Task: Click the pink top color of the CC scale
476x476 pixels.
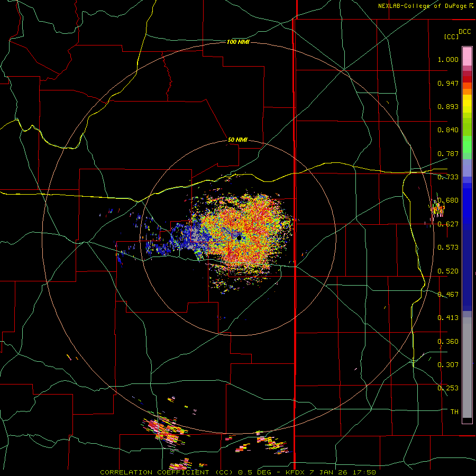Action: pos(467,56)
